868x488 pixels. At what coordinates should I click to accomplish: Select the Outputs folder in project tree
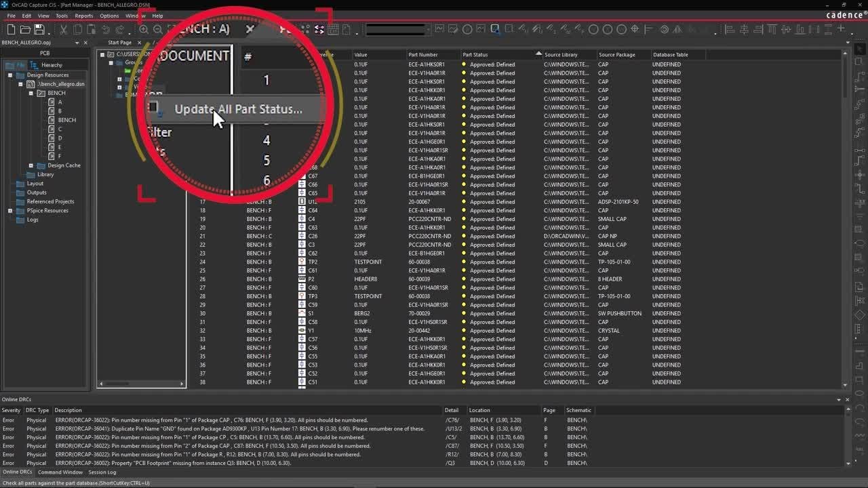click(37, 192)
